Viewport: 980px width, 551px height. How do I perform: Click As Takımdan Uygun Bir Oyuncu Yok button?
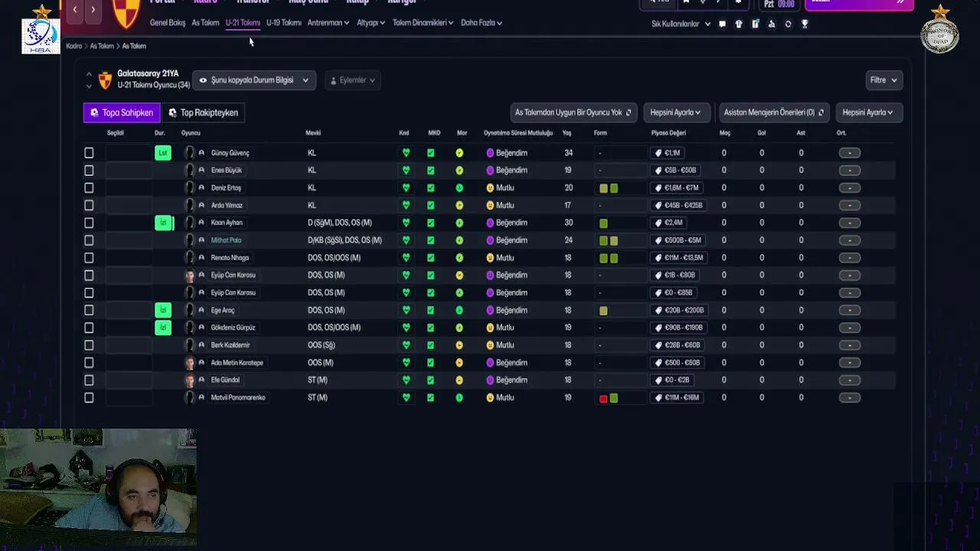point(573,112)
